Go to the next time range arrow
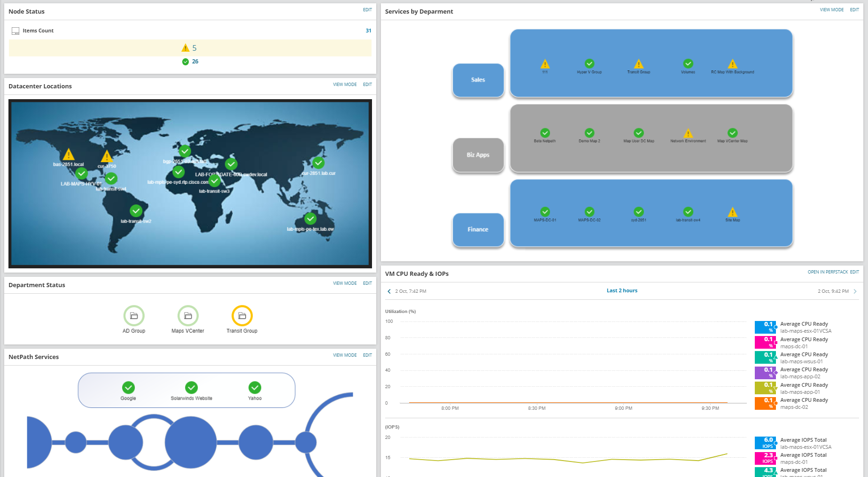868x477 pixels. pos(855,291)
